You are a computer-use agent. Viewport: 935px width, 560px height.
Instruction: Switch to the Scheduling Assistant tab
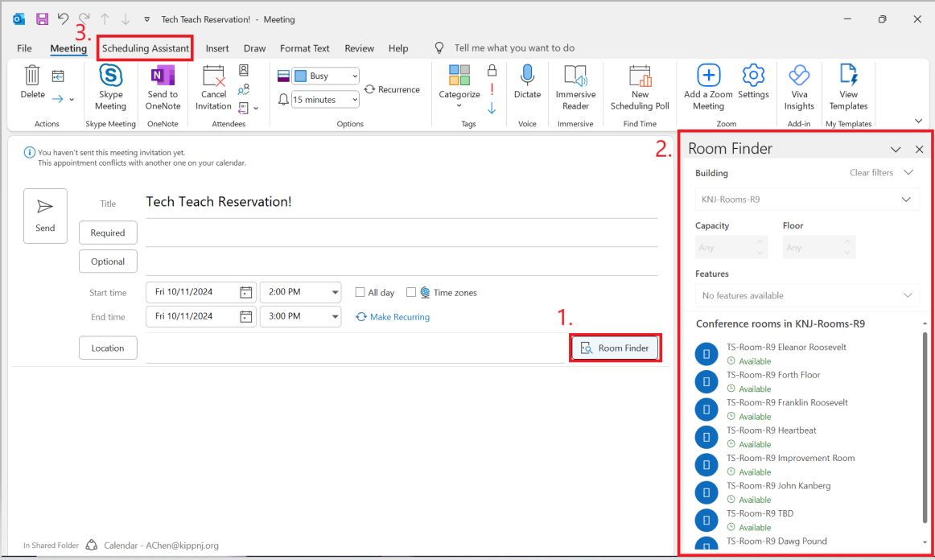(x=146, y=48)
